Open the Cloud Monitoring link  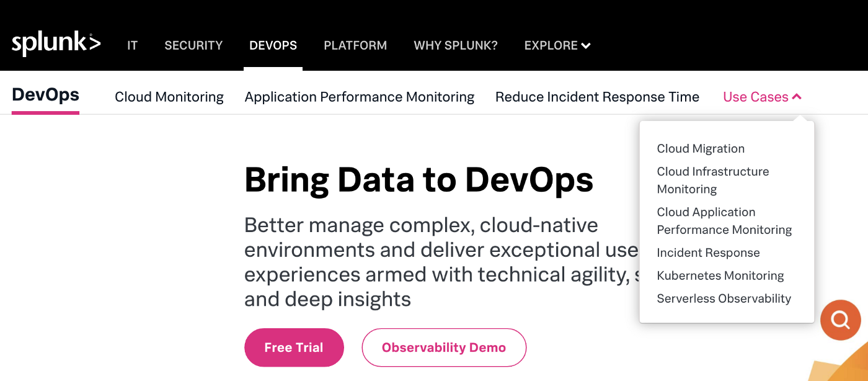click(169, 97)
